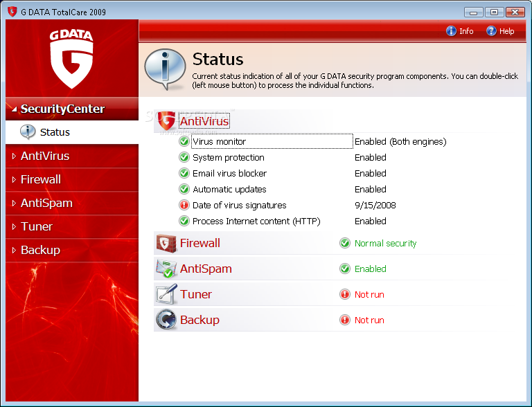Click the AntiSpam heading in status list

(x=206, y=269)
